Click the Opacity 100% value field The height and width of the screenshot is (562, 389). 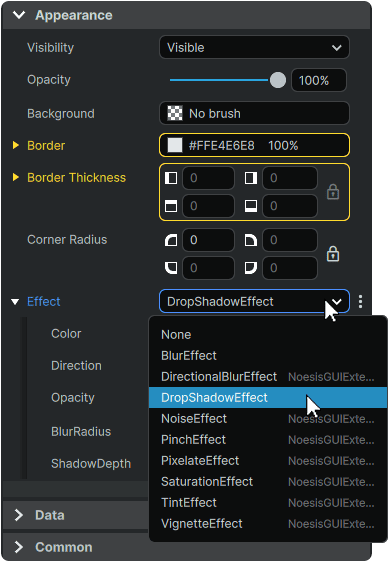[x=319, y=80]
